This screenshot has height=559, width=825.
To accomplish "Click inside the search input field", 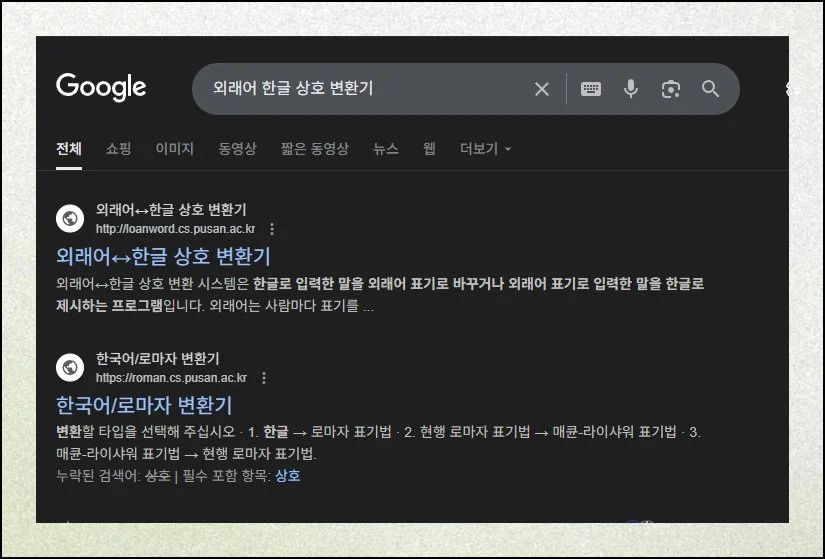I will pyautogui.click(x=360, y=89).
